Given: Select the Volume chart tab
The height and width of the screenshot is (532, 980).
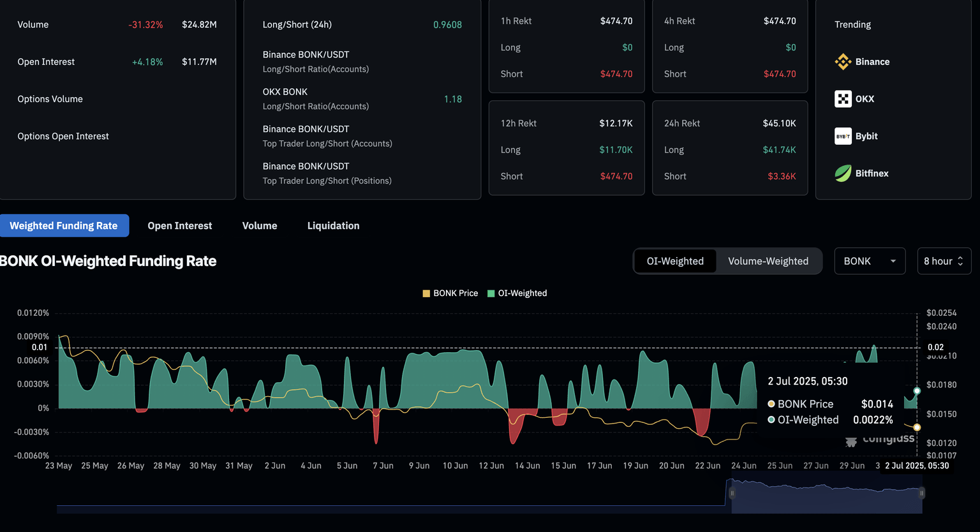Looking at the screenshot, I should pos(260,226).
